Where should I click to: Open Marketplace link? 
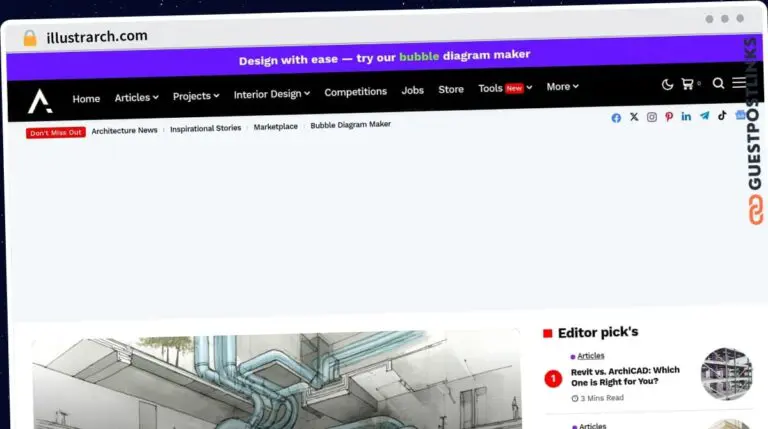[276, 126]
